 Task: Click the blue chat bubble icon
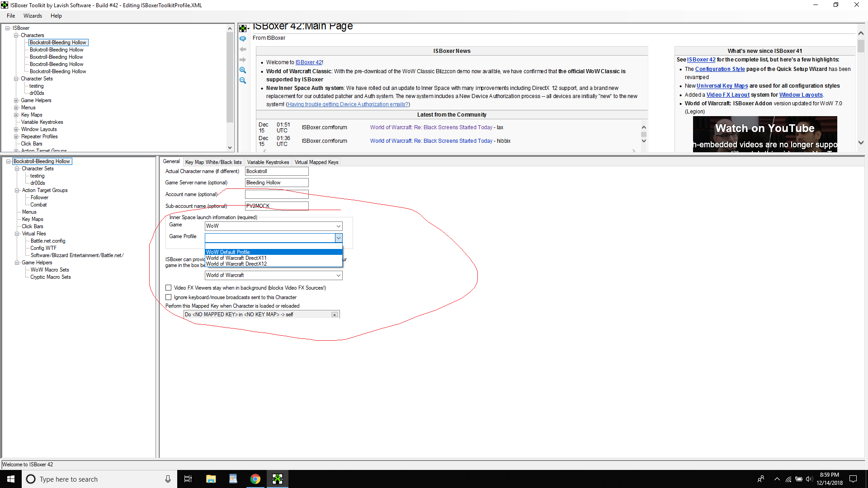[x=243, y=39]
